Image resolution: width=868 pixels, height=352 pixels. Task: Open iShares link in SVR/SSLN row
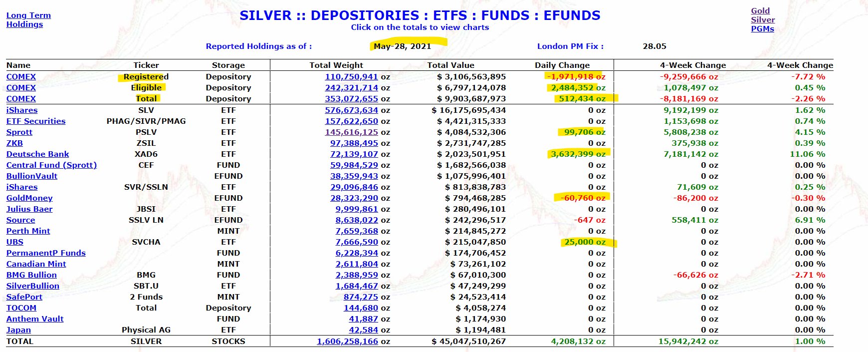[x=22, y=187]
